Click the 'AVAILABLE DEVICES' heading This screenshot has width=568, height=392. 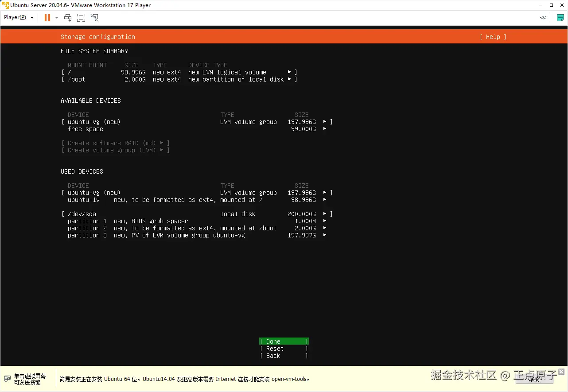pyautogui.click(x=91, y=101)
